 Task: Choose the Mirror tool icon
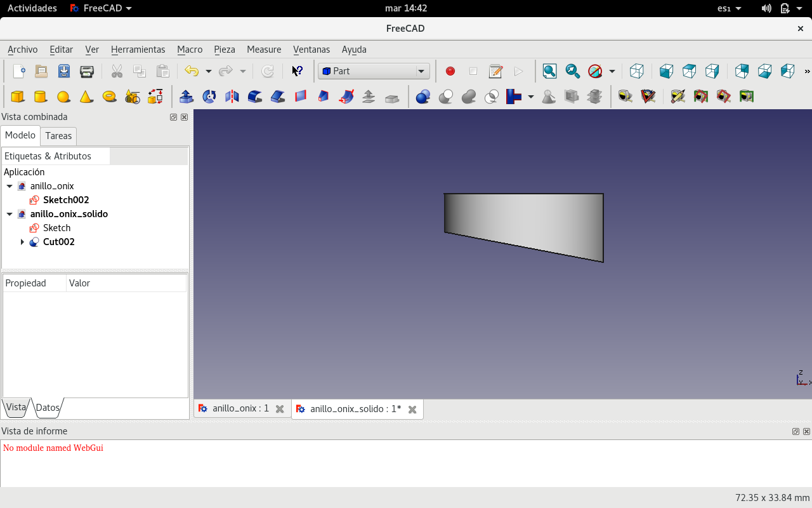point(232,97)
